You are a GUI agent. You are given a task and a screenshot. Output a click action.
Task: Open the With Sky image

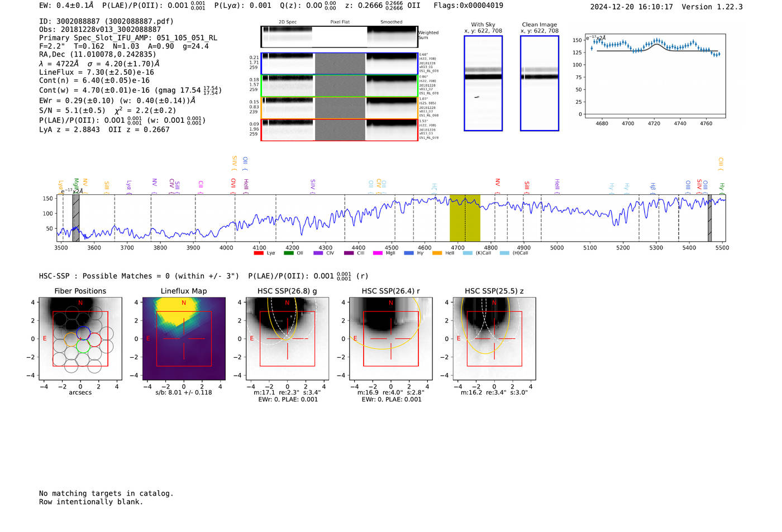click(x=483, y=83)
